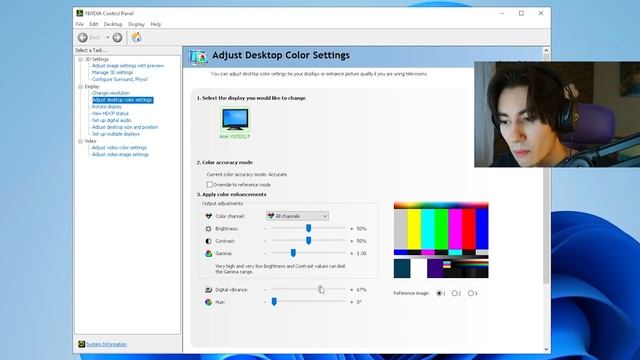Screen dimensions: 640x360
Task: Enable Override to reference mode checkbox
Action: coord(209,184)
